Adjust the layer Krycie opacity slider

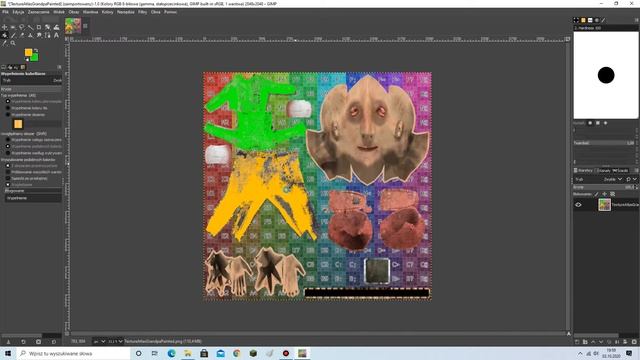pyautogui.click(x=605, y=187)
